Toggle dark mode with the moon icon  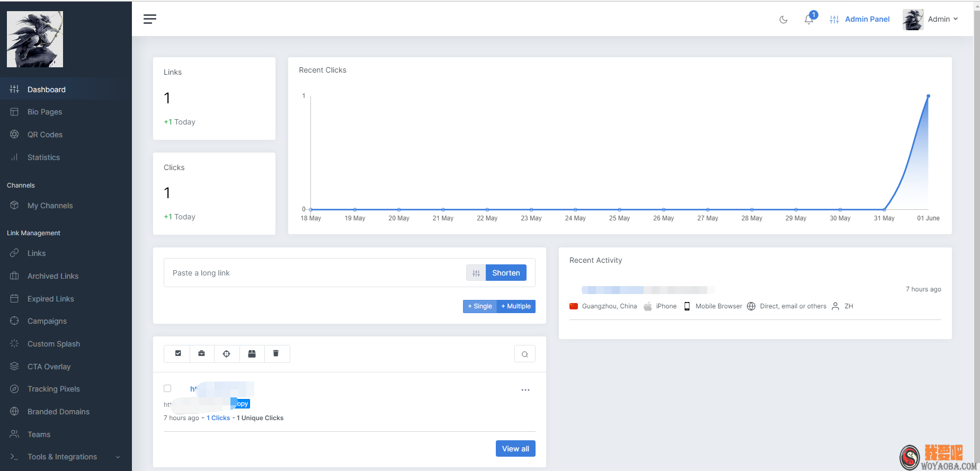(783, 20)
